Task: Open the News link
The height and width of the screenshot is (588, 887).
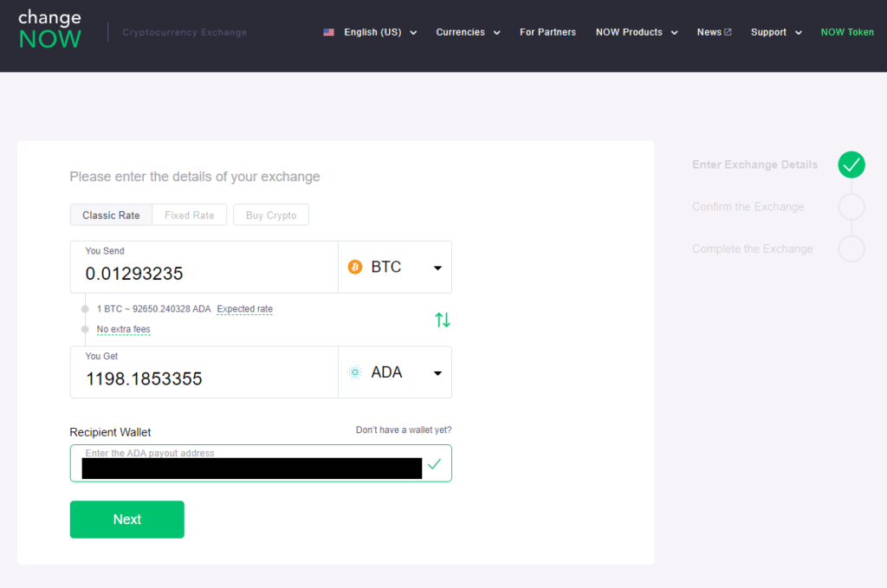Action: (714, 32)
